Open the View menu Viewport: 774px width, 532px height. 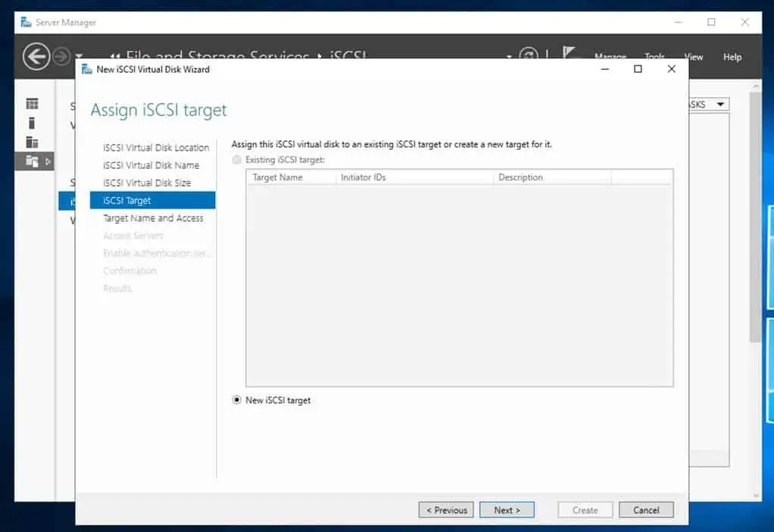694,58
